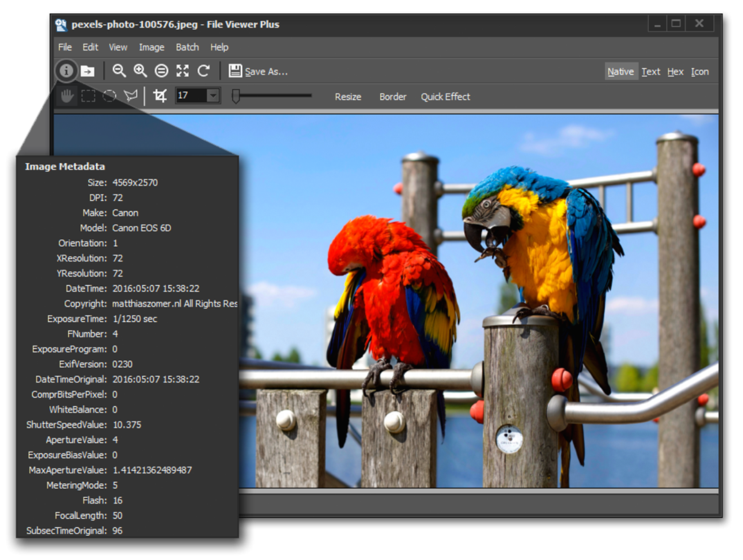Image resolution: width=743 pixels, height=560 pixels.
Task: Click the zoom in magnifier icon
Action: coord(140,71)
